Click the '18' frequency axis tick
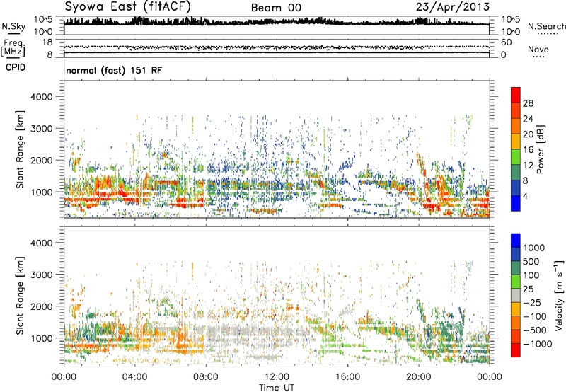 [x=47, y=42]
